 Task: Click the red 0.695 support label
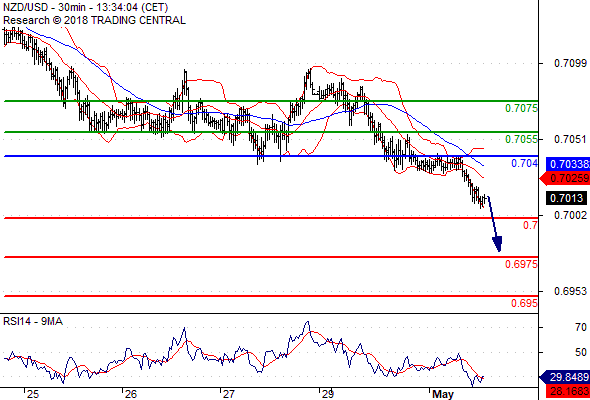click(524, 303)
